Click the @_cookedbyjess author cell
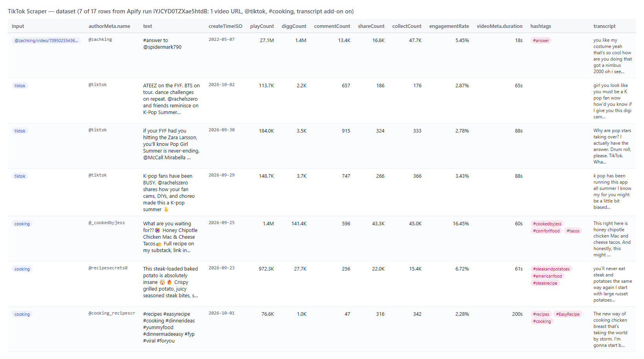Image resolution: width=644 pixels, height=359 pixels. click(x=106, y=223)
